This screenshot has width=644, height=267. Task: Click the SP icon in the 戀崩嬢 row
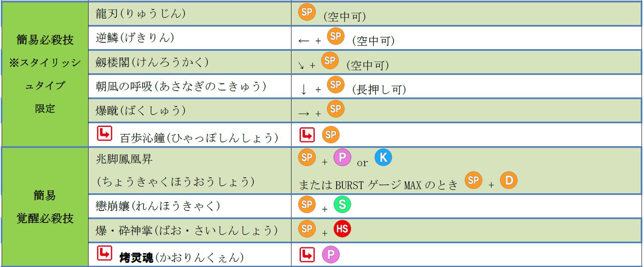pos(307,204)
